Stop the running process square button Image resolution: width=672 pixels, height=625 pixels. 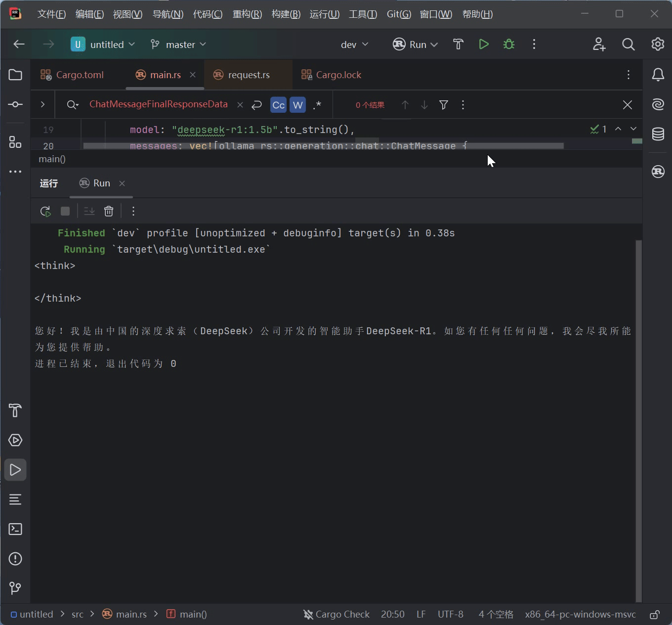[x=65, y=212]
